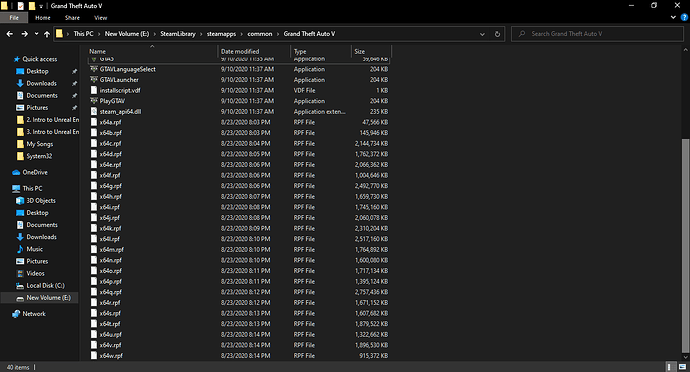The width and height of the screenshot is (690, 372).
Task: Open the address bar history dropdown
Action: click(482, 34)
